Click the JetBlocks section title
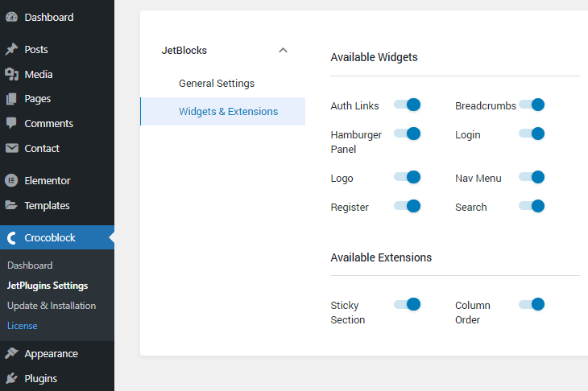Viewport: 588px width, 391px height. [x=184, y=50]
